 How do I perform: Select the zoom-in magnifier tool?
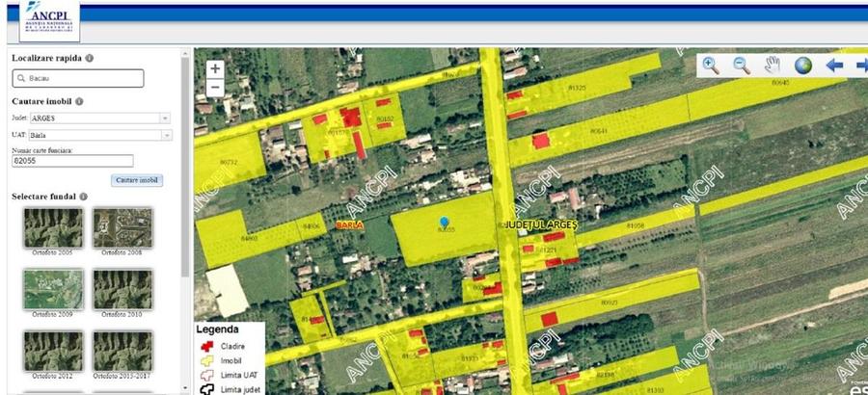pyautogui.click(x=711, y=66)
